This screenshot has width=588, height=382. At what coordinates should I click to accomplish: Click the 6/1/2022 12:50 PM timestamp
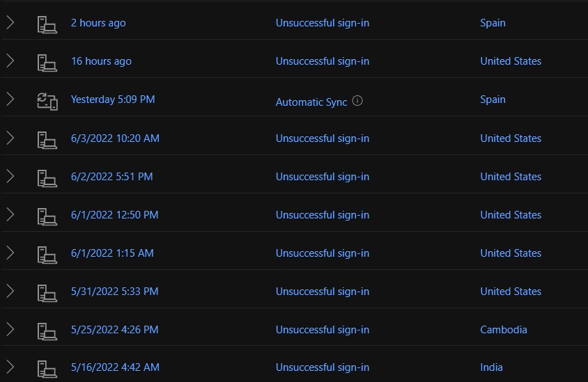tap(114, 215)
